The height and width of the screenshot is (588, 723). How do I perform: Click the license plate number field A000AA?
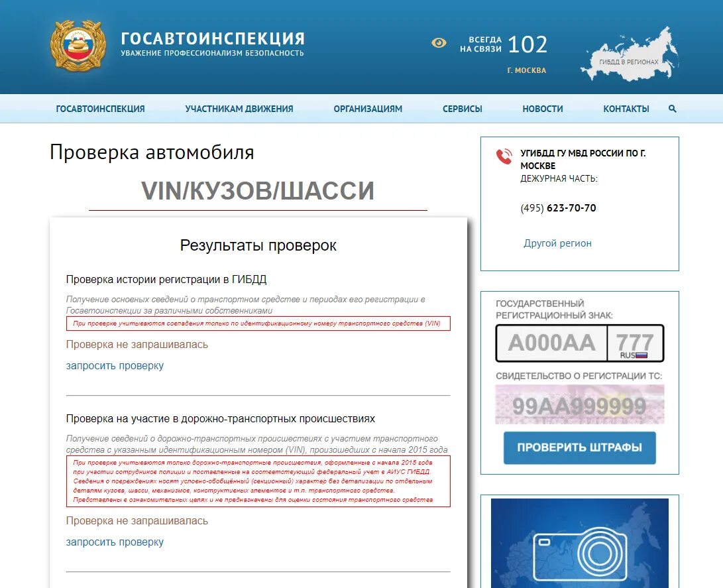[551, 343]
